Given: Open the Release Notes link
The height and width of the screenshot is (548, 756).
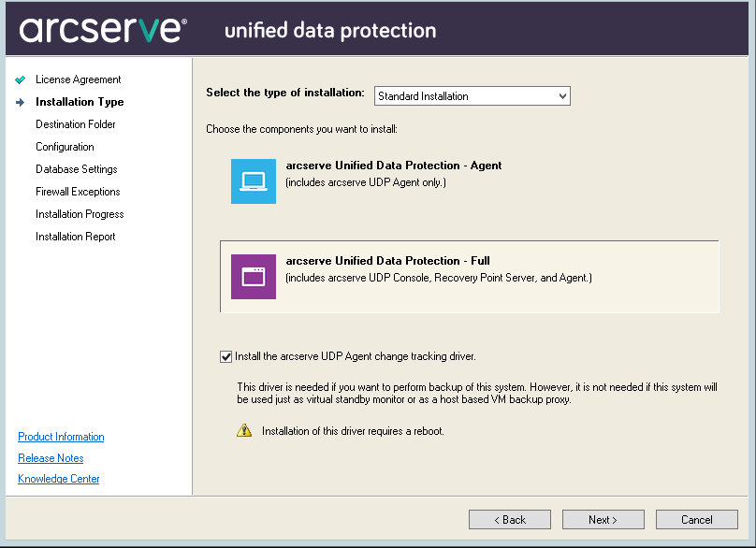Looking at the screenshot, I should coord(51,458).
